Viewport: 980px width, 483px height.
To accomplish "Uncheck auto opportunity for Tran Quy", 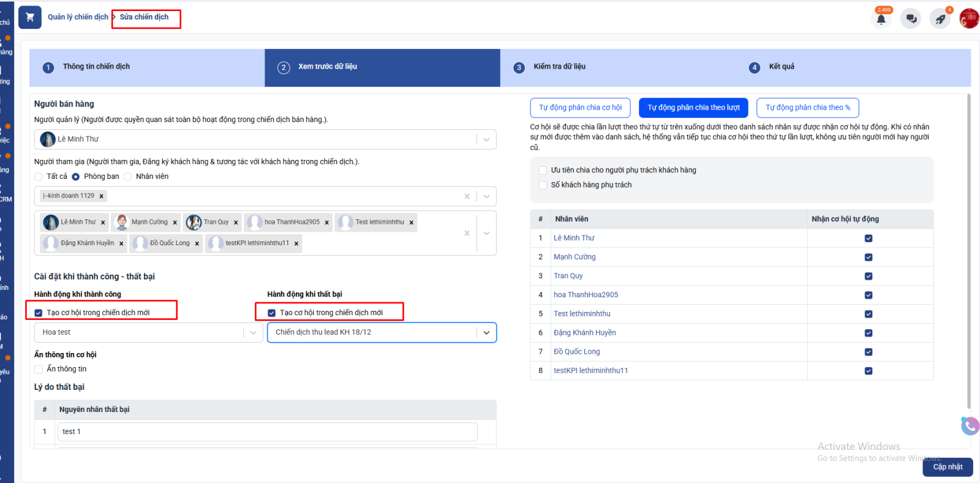I will coord(868,276).
